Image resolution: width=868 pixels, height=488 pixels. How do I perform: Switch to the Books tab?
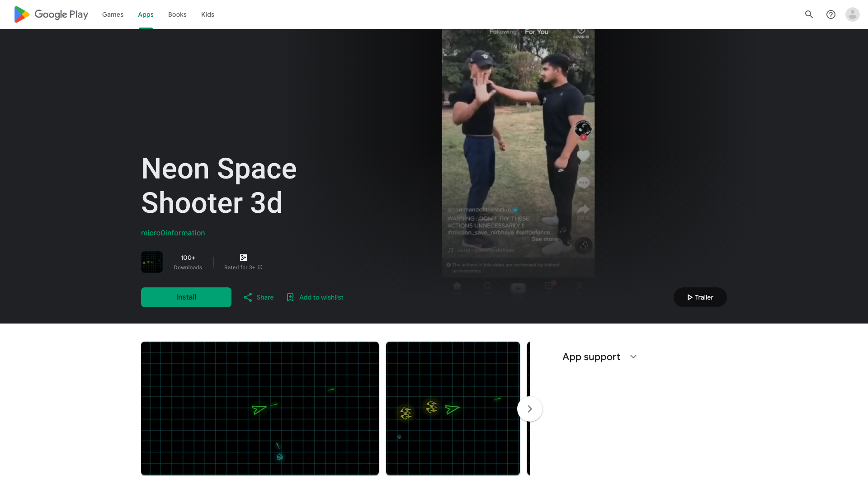coord(177,14)
